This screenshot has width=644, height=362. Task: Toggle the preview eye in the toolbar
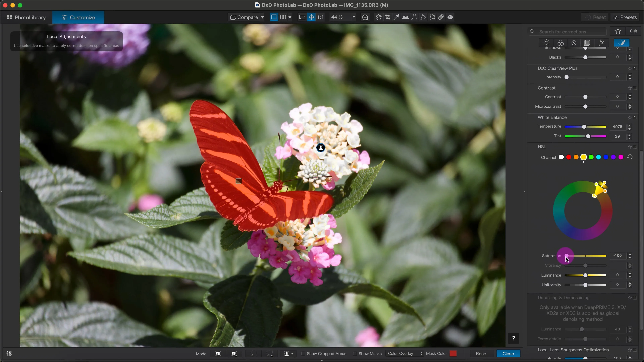pos(450,17)
